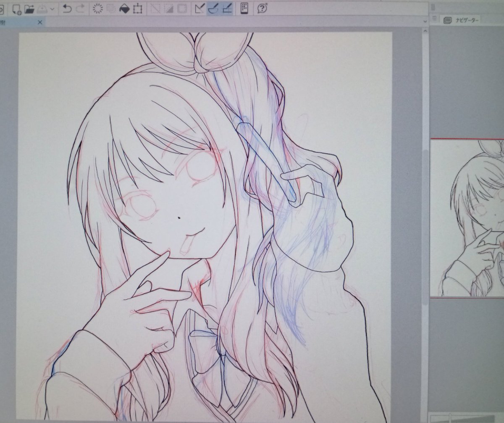The height and width of the screenshot is (423, 504).
Task: Redo the undone action
Action: tap(81, 8)
